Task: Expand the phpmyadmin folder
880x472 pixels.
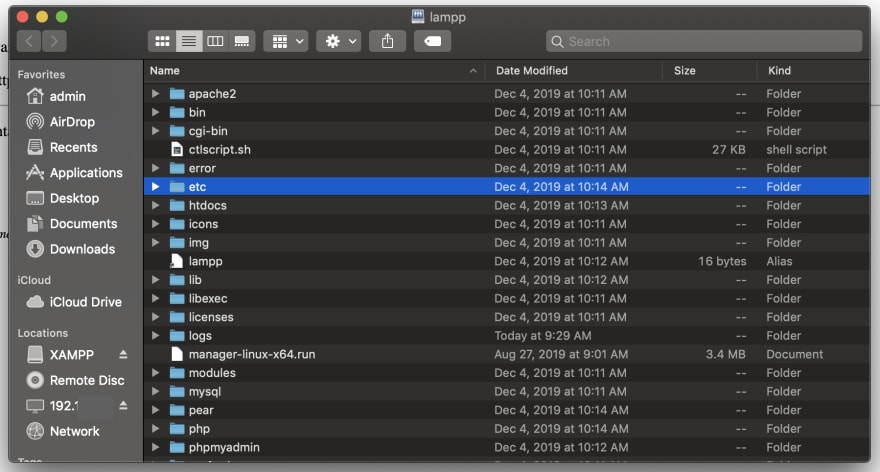Action: (155, 447)
